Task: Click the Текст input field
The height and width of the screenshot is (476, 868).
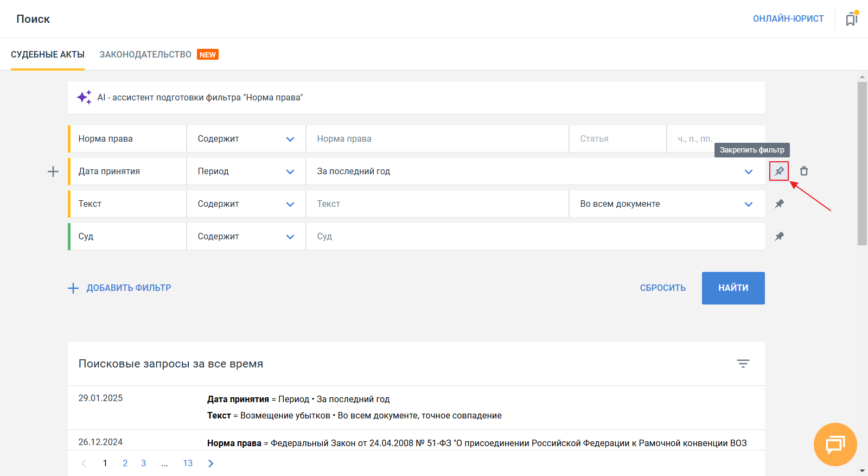Action: click(437, 204)
